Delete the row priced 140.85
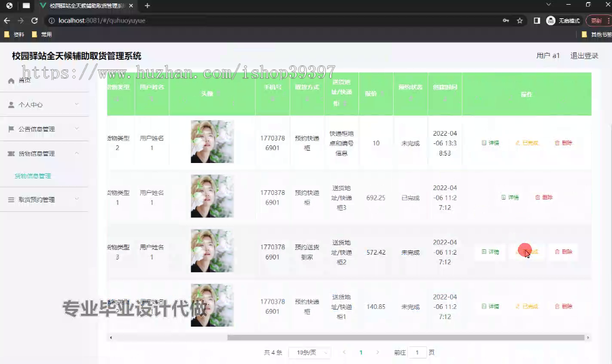This screenshot has height=364, width=612. pos(563,307)
